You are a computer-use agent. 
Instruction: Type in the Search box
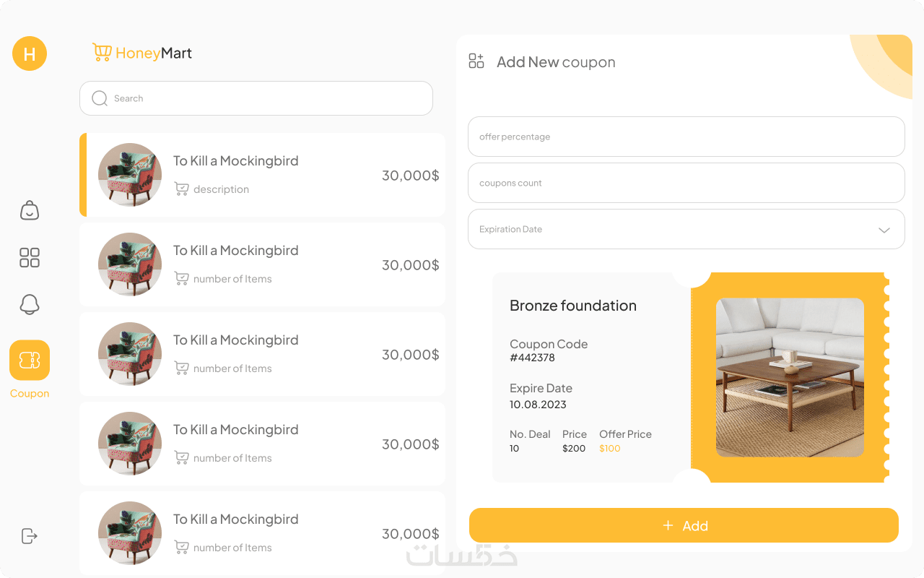click(267, 98)
